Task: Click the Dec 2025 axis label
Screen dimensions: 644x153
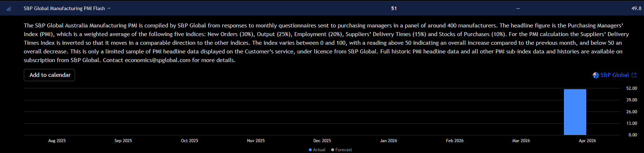Action: point(322,141)
